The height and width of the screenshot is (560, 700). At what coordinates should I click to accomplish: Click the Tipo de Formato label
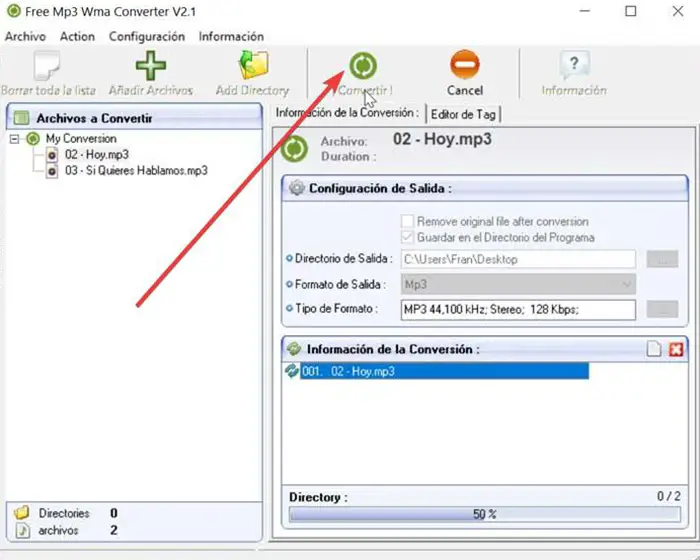pyautogui.click(x=336, y=309)
